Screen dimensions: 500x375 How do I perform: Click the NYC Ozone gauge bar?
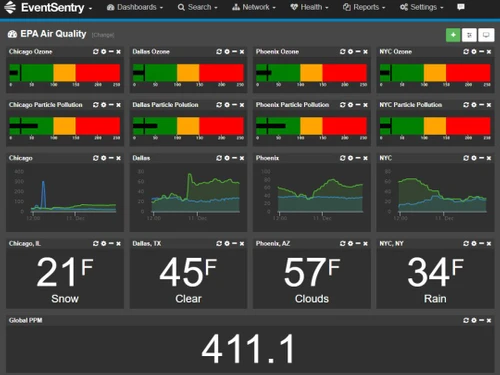pos(435,73)
